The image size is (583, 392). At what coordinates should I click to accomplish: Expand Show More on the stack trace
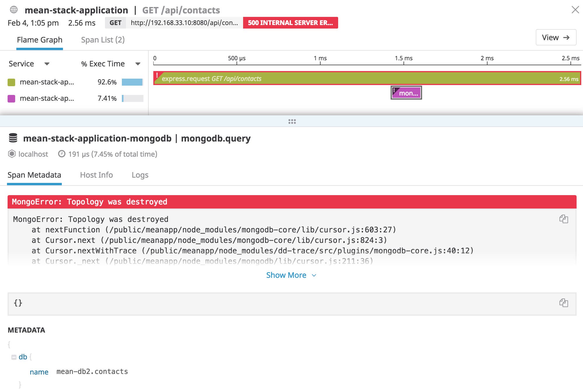click(291, 275)
